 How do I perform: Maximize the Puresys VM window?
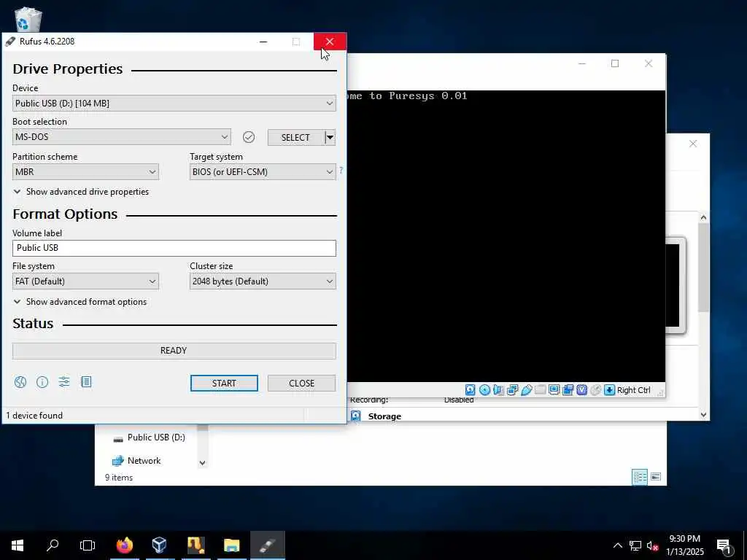[615, 64]
